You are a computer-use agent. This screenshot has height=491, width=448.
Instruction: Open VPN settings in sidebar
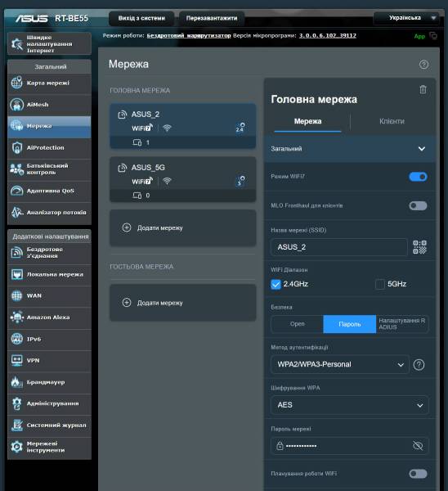(x=49, y=360)
